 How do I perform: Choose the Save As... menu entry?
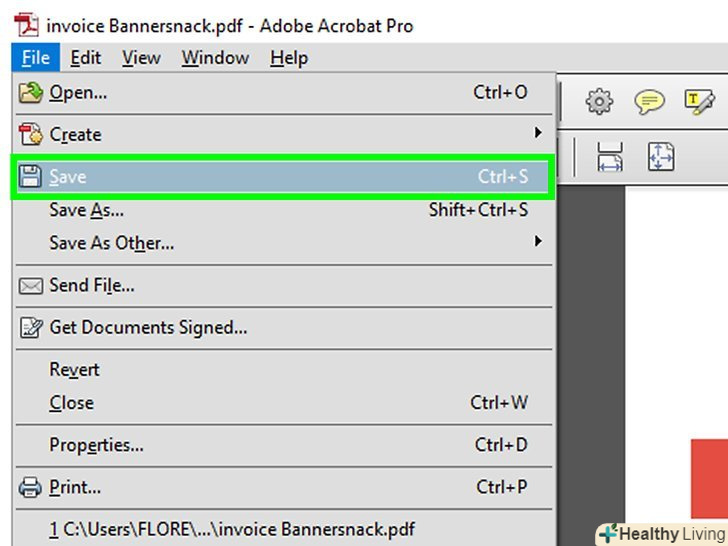click(86, 210)
